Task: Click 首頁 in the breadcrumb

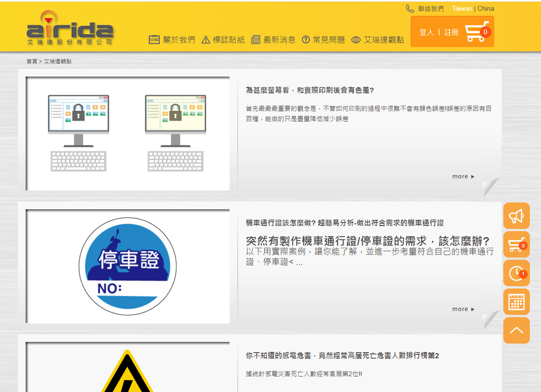Action: click(x=32, y=62)
